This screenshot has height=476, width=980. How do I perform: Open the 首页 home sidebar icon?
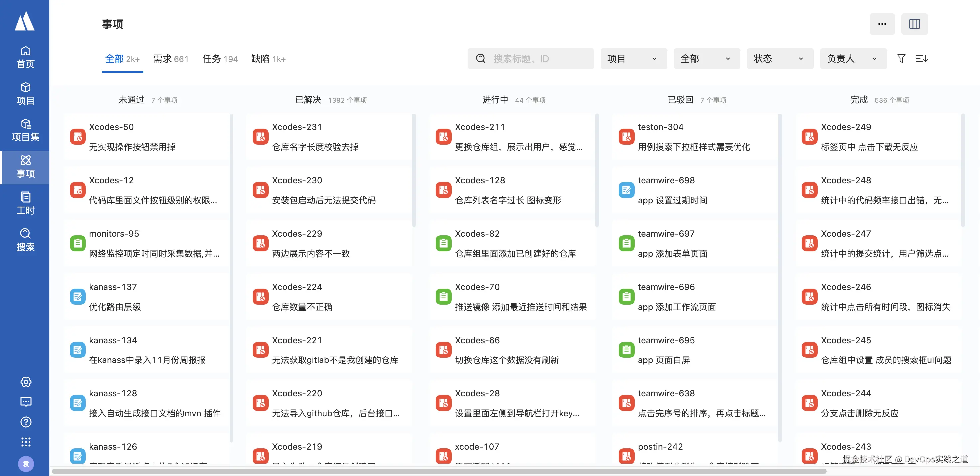25,57
